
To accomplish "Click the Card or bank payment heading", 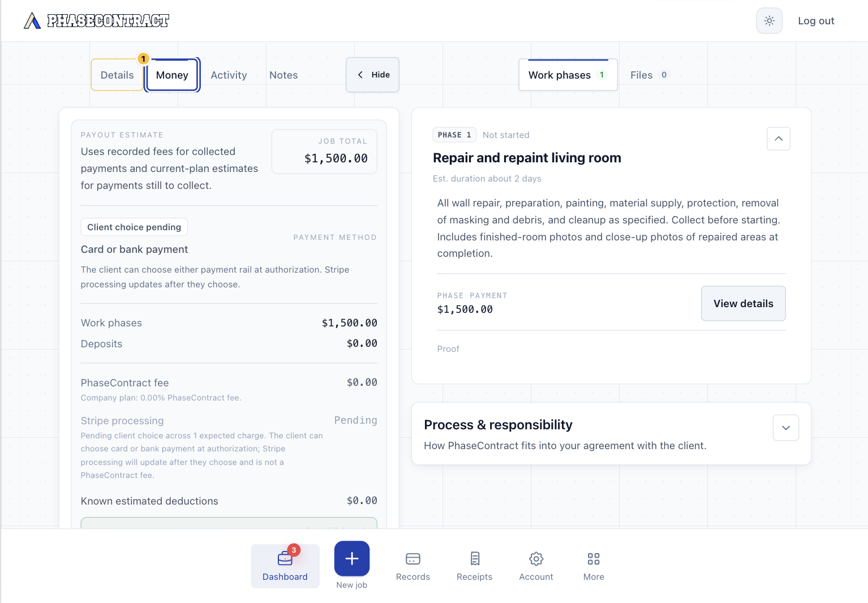I will tap(134, 249).
